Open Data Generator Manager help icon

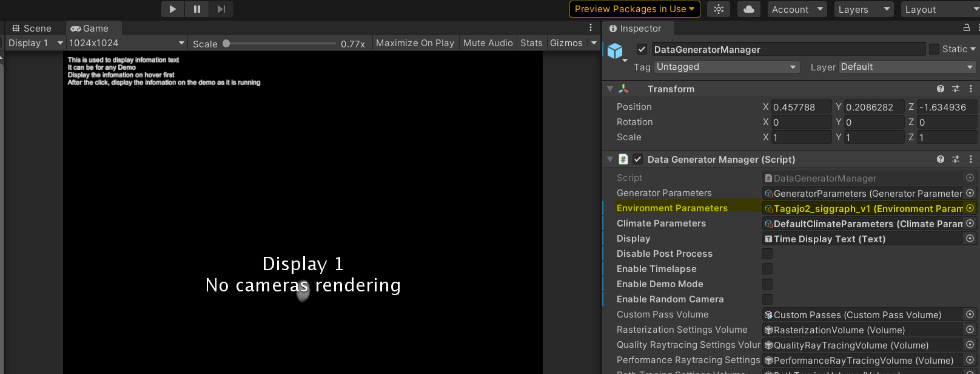click(941, 159)
